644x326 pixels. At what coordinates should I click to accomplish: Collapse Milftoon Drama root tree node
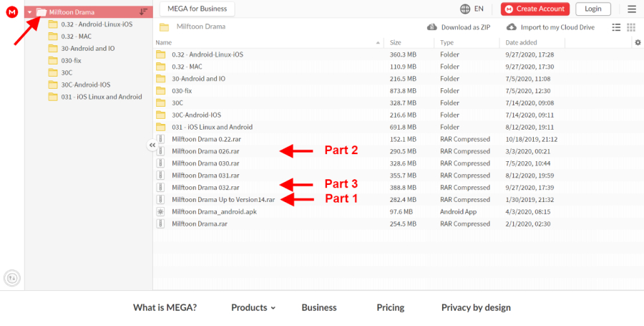(x=29, y=12)
